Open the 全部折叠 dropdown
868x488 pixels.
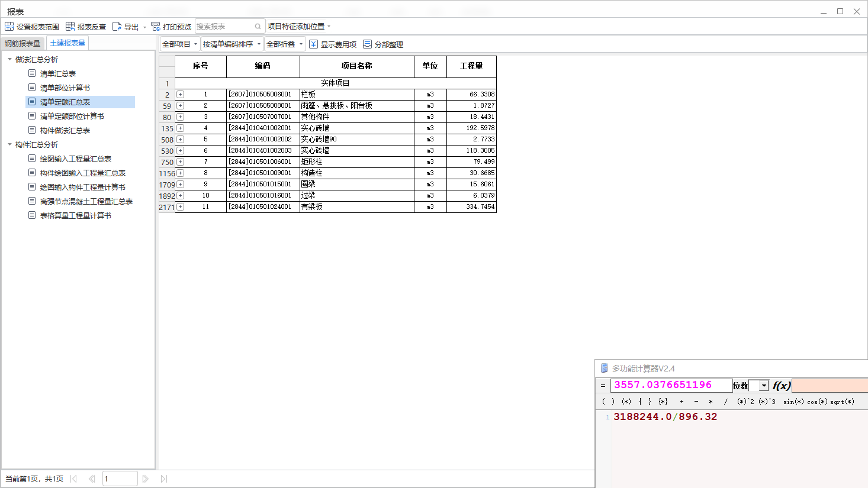click(285, 44)
